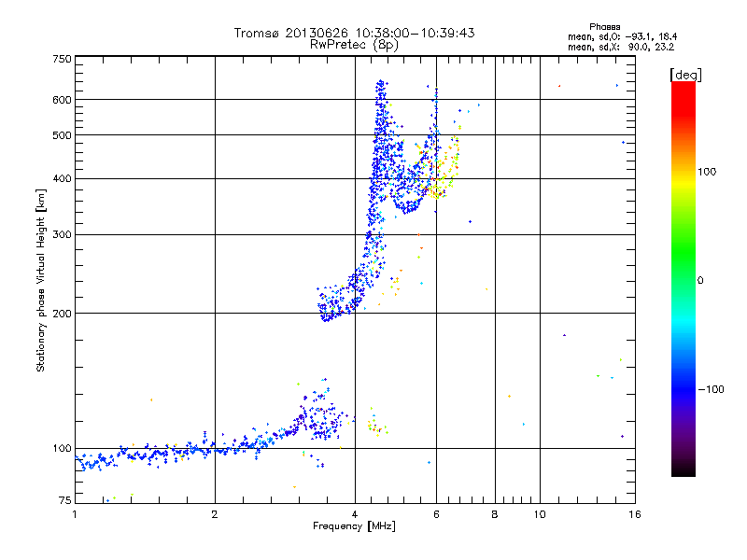Click the 1 frequency axis label
This screenshot has width=747, height=560.
(x=75, y=514)
